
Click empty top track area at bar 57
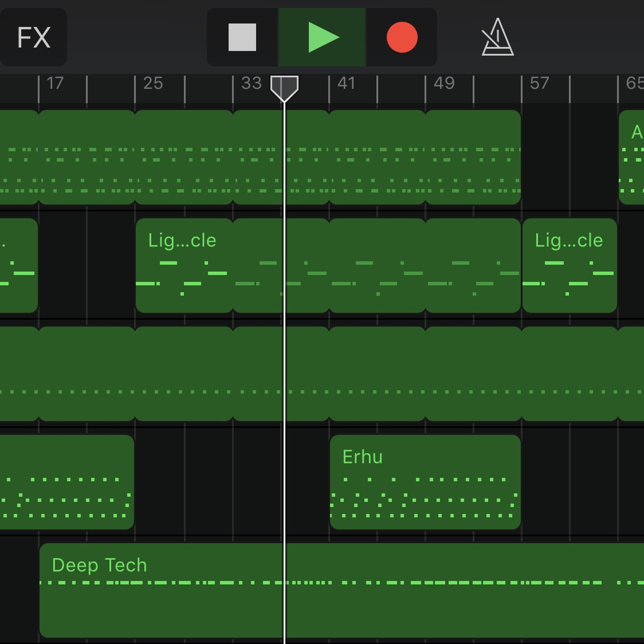570,157
